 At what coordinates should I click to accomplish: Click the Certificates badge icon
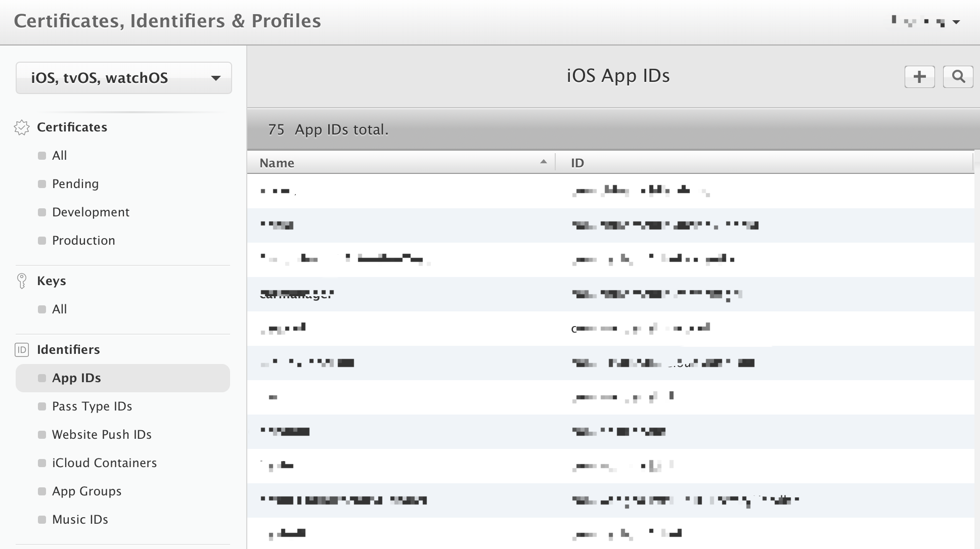[x=22, y=127]
